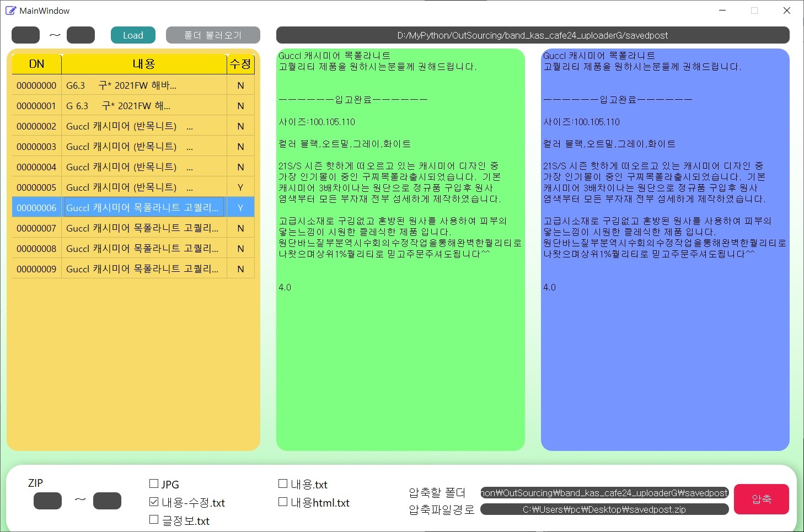
Task: Click the Load button
Action: point(133,35)
